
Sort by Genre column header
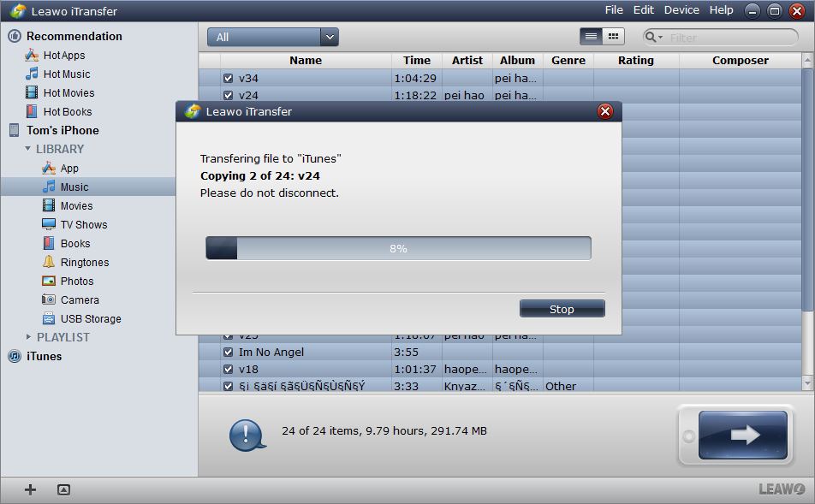(568, 60)
